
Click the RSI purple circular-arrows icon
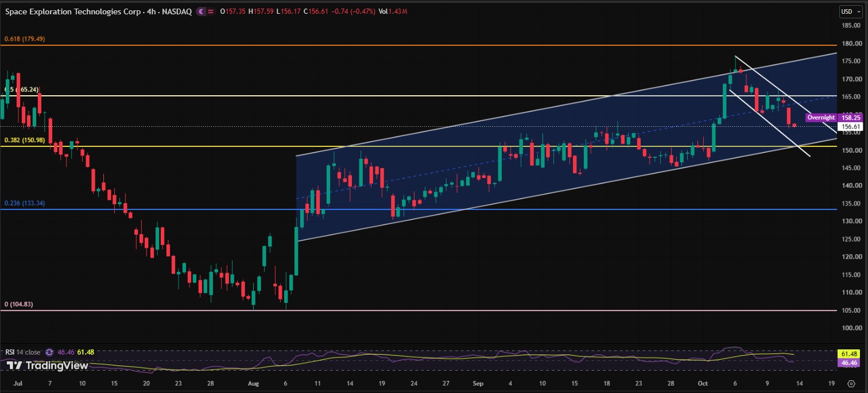49,352
